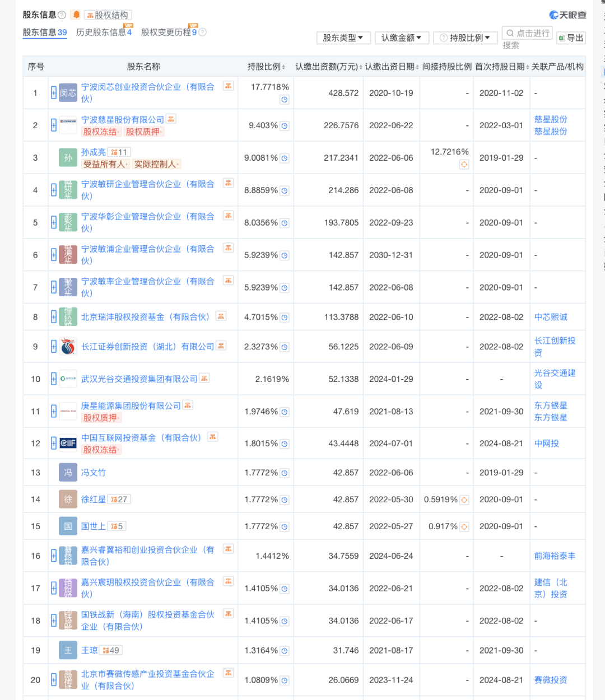Click 股权质押 tag under 庚星能源集团
The width and height of the screenshot is (605, 700).
pyautogui.click(x=101, y=418)
